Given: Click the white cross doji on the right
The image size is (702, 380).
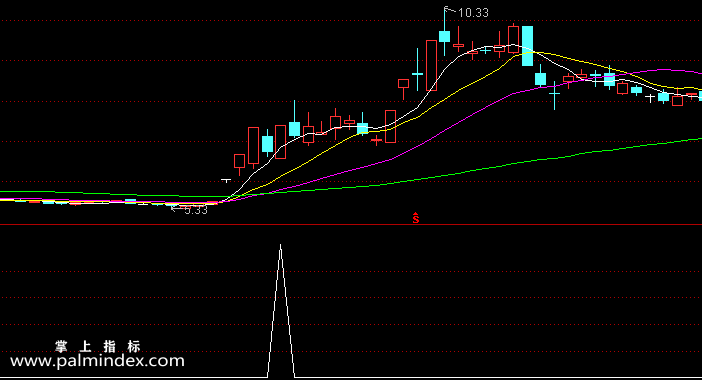Looking at the screenshot, I should [650, 98].
